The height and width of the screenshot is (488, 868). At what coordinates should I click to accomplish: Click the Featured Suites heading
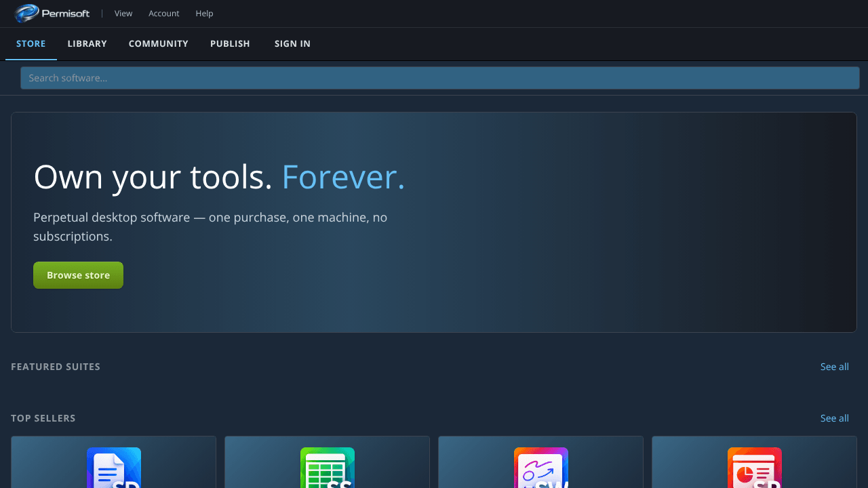[x=56, y=367]
